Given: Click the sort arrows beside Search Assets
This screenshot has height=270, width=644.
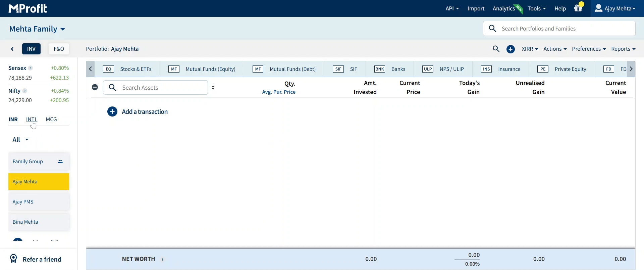Looking at the screenshot, I should point(213,88).
